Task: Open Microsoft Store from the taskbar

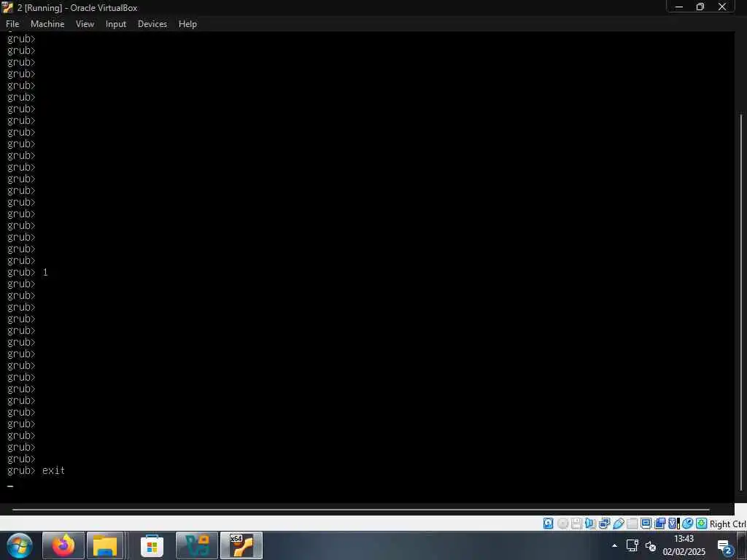Action: click(x=152, y=545)
